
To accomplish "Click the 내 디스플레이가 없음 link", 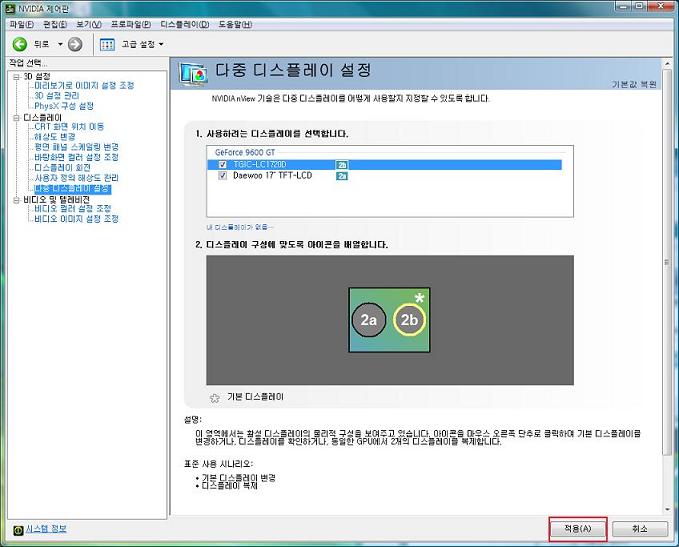I will point(239,227).
